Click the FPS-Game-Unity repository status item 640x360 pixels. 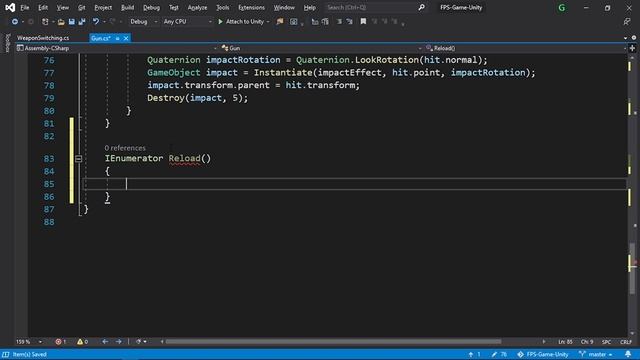coord(542,354)
